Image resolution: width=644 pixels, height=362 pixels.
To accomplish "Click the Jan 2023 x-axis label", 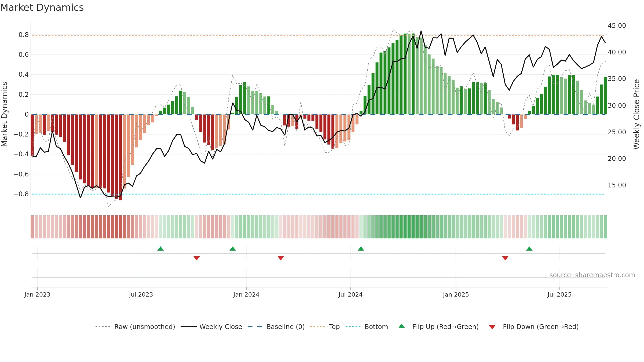I will pyautogui.click(x=37, y=294).
